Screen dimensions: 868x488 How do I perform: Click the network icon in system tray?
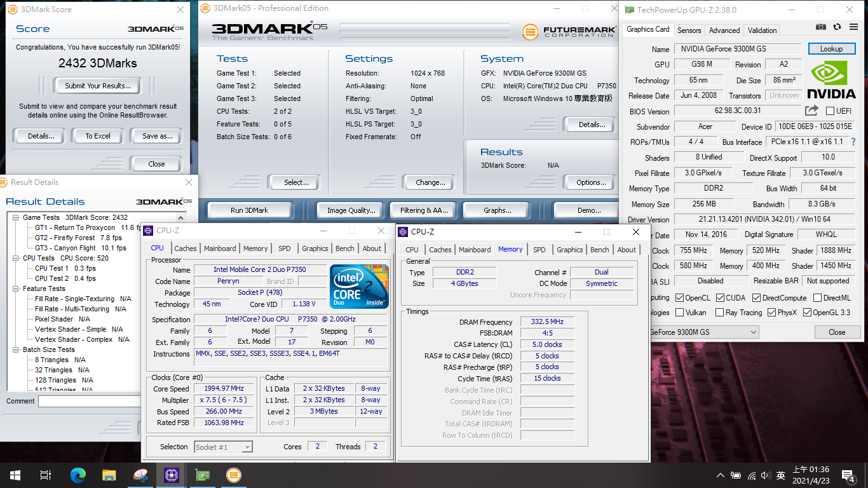[x=752, y=475]
